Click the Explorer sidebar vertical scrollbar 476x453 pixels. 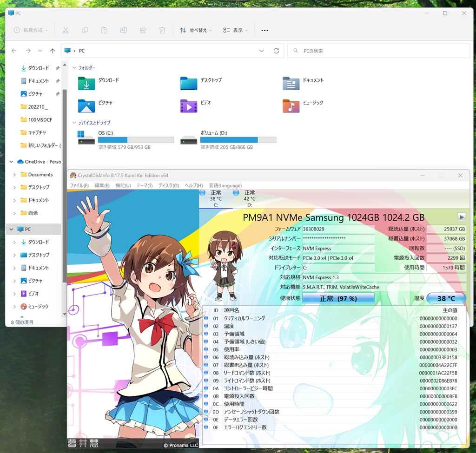[64, 185]
